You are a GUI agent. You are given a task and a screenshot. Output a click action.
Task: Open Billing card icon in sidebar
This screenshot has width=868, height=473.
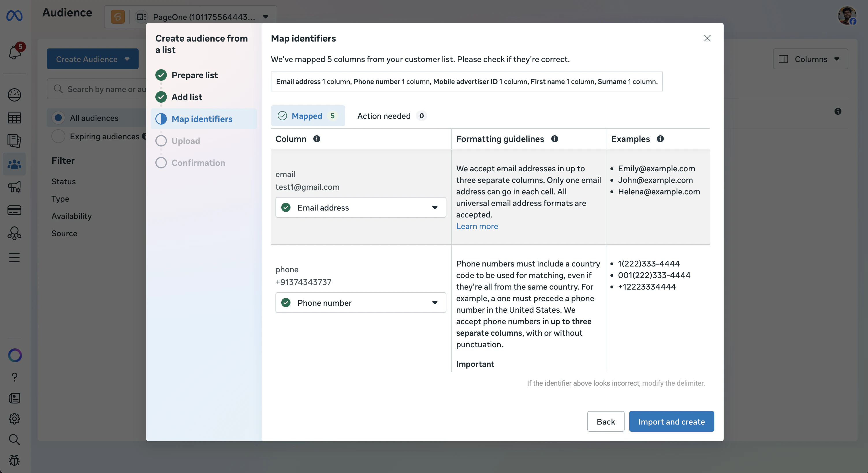14,211
